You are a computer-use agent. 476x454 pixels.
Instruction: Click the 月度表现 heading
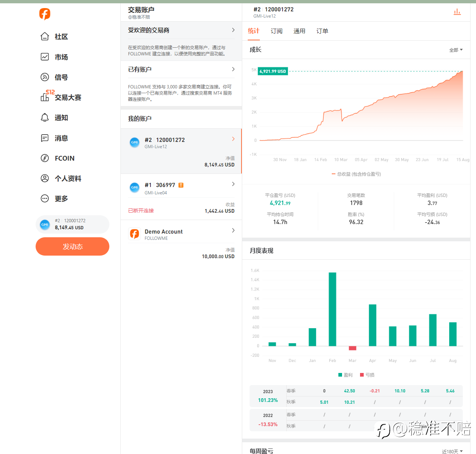coord(261,251)
